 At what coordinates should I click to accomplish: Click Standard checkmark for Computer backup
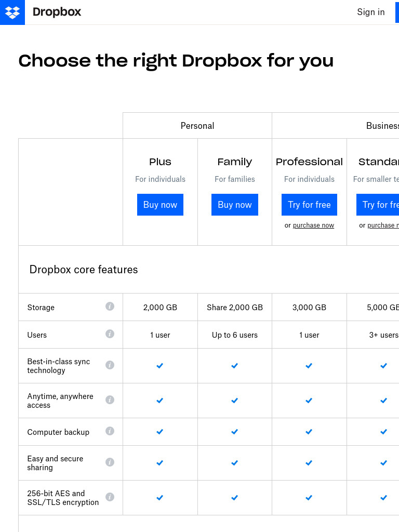[384, 432]
